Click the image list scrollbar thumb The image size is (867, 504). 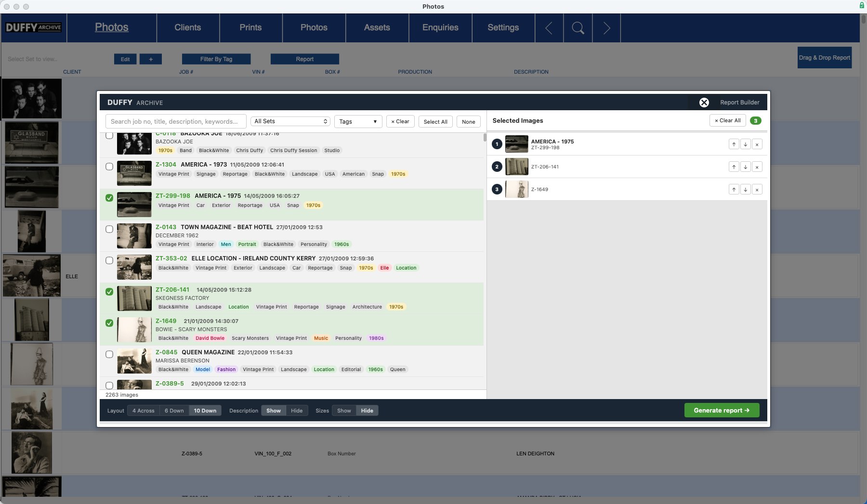point(485,138)
